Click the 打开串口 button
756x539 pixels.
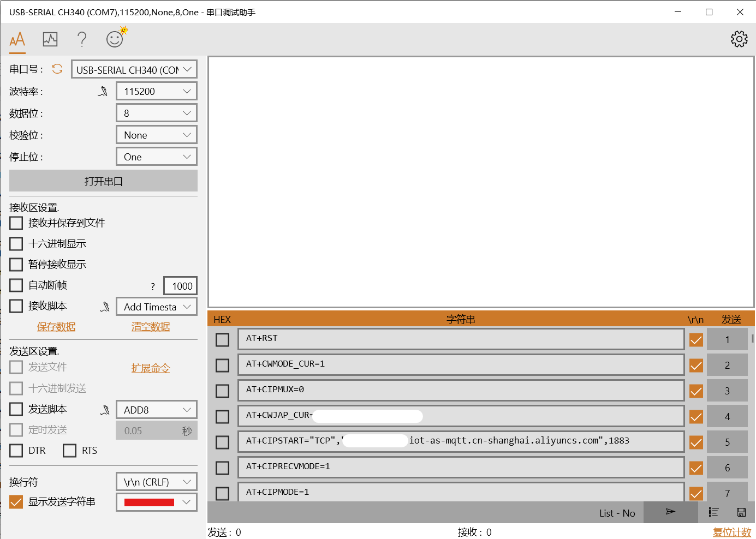(103, 181)
